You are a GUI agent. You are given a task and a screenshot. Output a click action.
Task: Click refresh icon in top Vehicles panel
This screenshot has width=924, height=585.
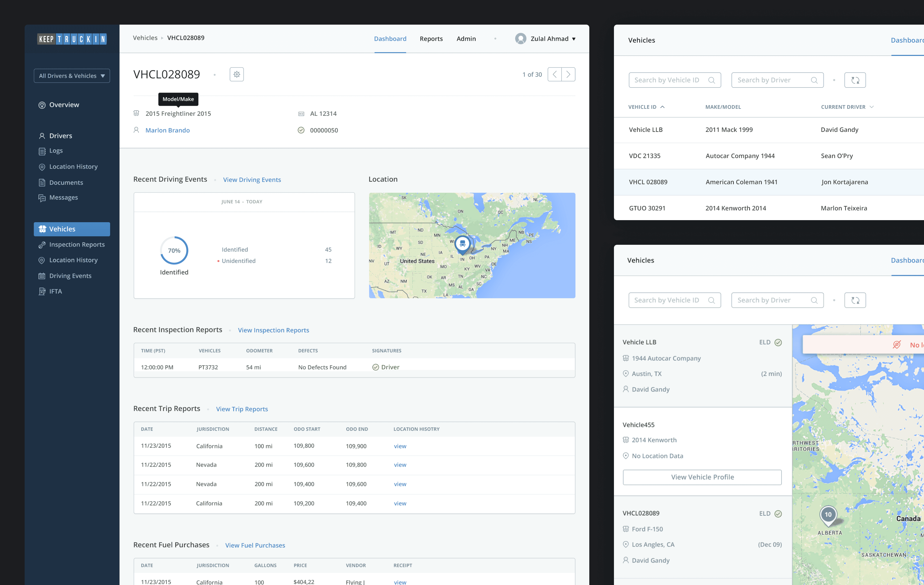click(855, 80)
